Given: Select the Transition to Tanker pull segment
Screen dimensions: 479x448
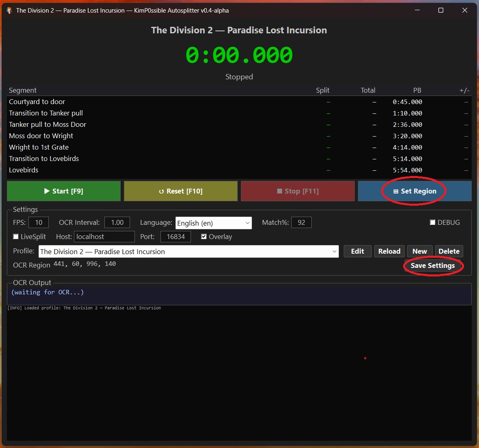Looking at the screenshot, I should click(x=239, y=113).
